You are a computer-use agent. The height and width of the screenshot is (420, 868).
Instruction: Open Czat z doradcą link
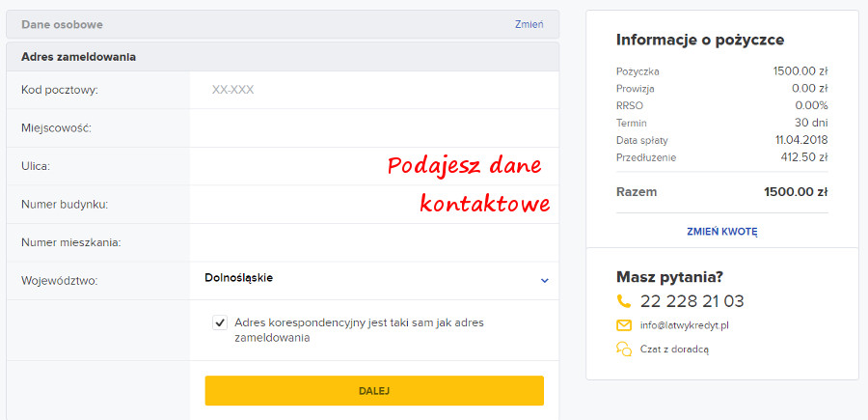(x=674, y=350)
